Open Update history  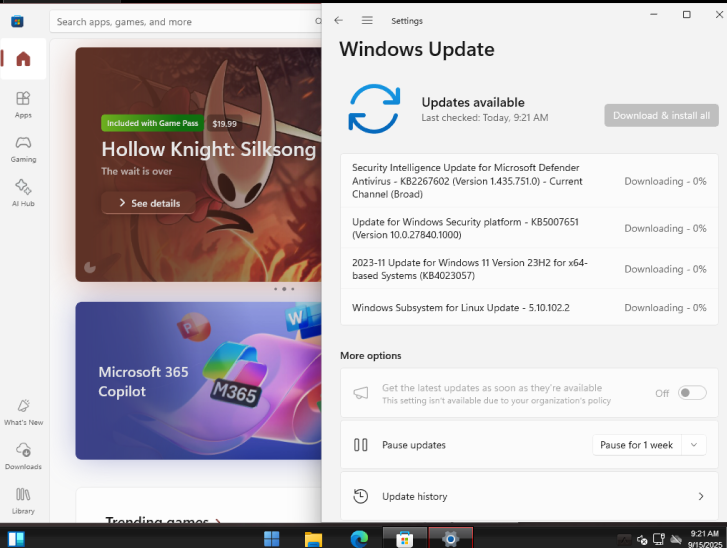pyautogui.click(x=529, y=497)
